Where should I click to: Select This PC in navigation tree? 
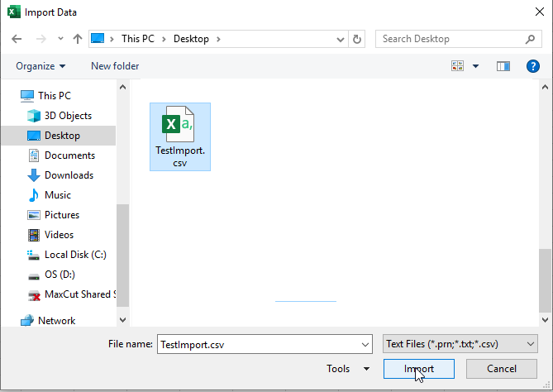click(x=55, y=96)
